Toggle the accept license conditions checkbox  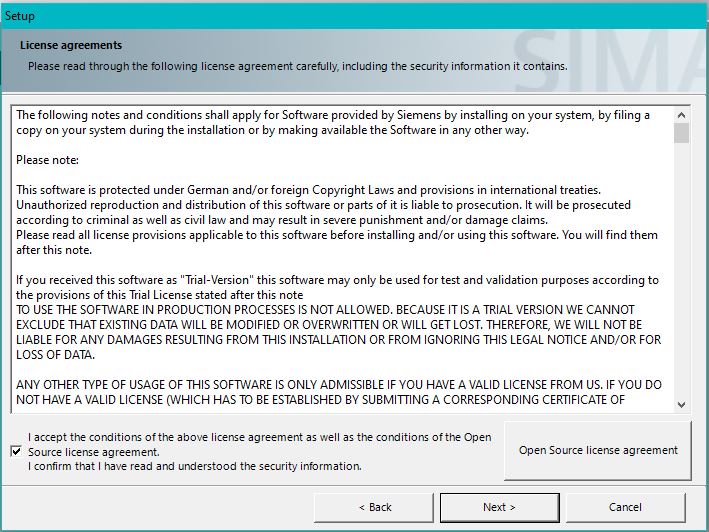tap(15, 451)
